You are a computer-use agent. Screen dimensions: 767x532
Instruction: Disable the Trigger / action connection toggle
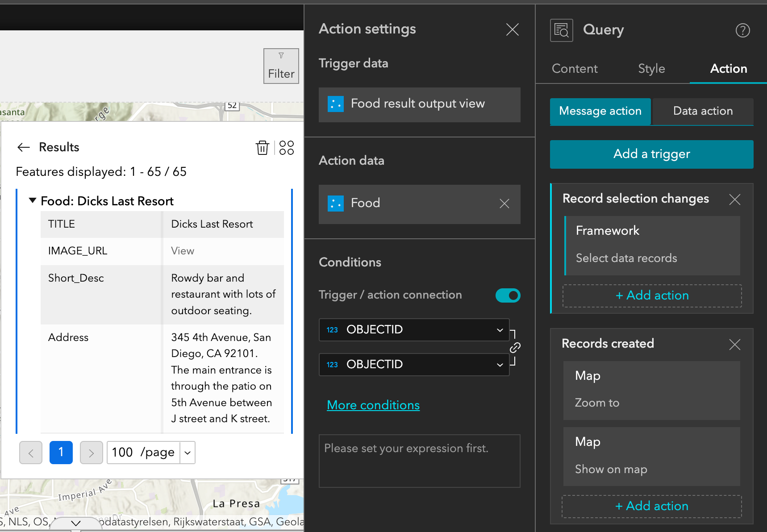click(x=508, y=295)
